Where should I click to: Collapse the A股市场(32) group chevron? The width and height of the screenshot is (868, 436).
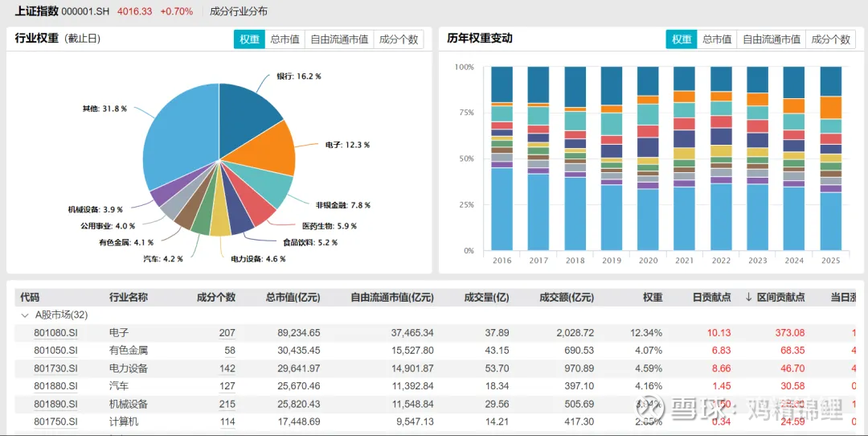coord(24,315)
